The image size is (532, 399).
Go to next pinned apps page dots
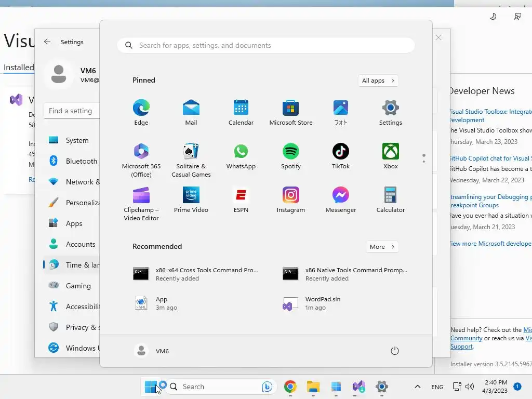pos(424,158)
